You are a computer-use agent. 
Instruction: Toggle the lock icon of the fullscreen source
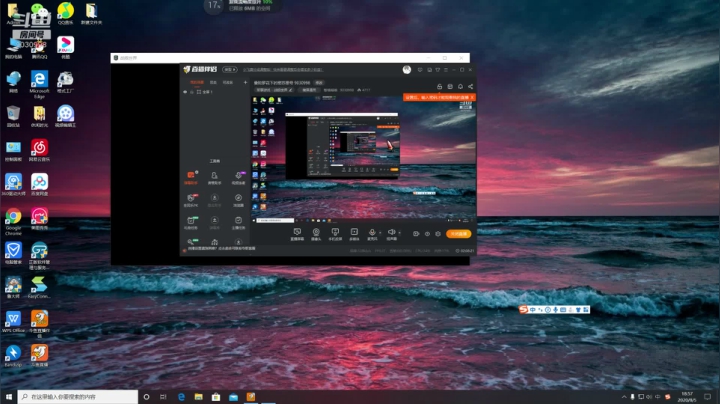pyautogui.click(x=192, y=92)
